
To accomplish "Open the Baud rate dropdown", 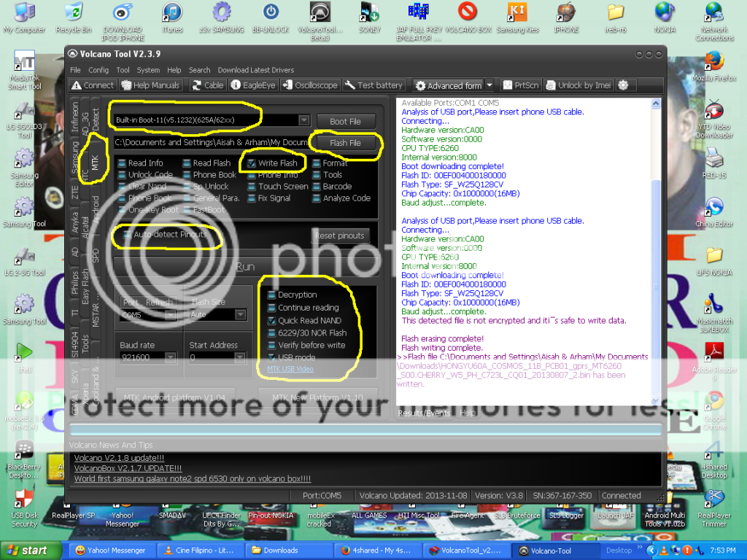I will click(x=170, y=357).
